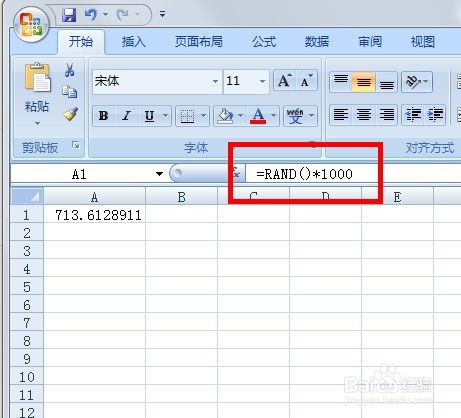Open the undo history dropdown
The width and height of the screenshot is (461, 418).
(x=105, y=15)
